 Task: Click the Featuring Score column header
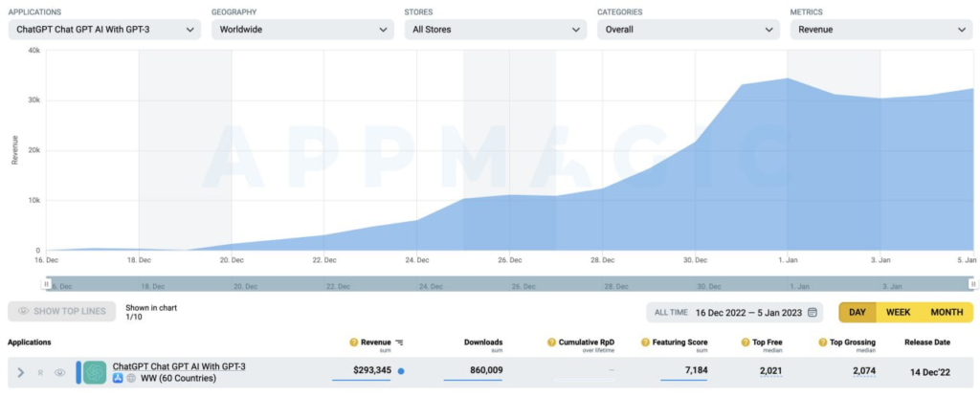pos(680,342)
